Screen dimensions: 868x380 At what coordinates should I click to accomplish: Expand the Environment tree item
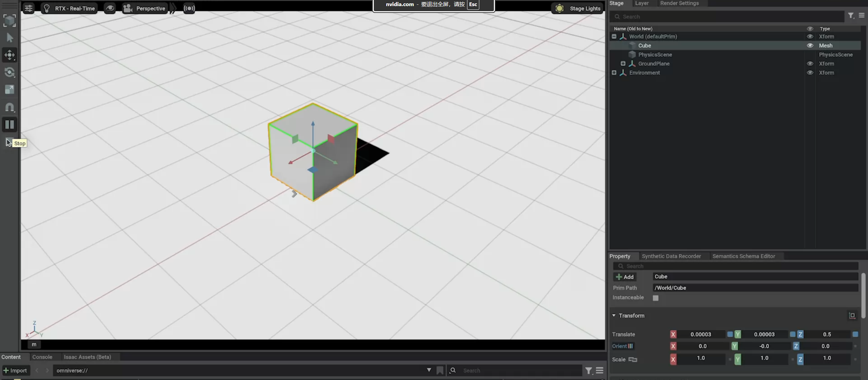614,73
